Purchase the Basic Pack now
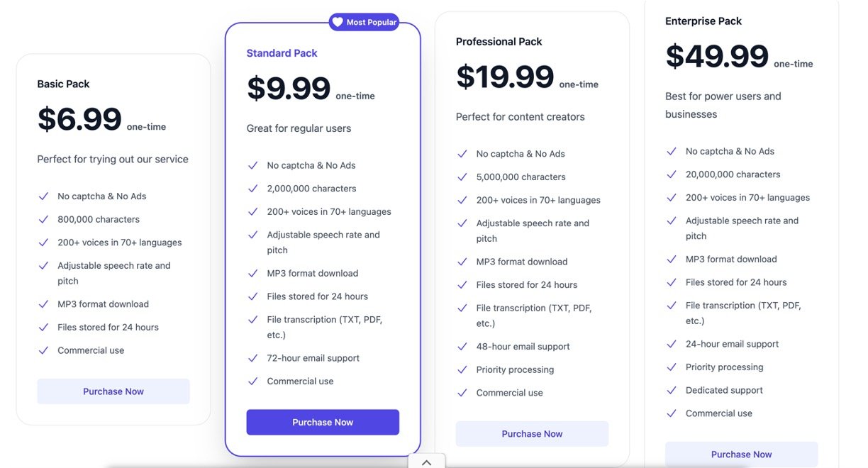The image size is (868, 468). pos(113,391)
